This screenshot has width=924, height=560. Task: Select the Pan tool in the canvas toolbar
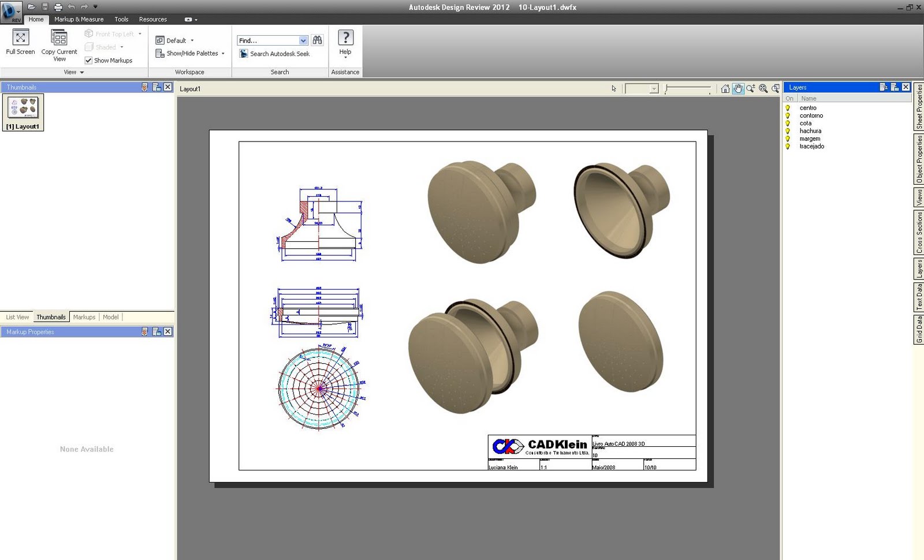pos(737,88)
